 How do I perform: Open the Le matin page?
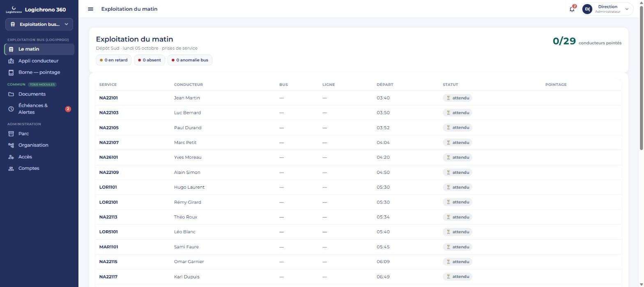click(x=39, y=49)
